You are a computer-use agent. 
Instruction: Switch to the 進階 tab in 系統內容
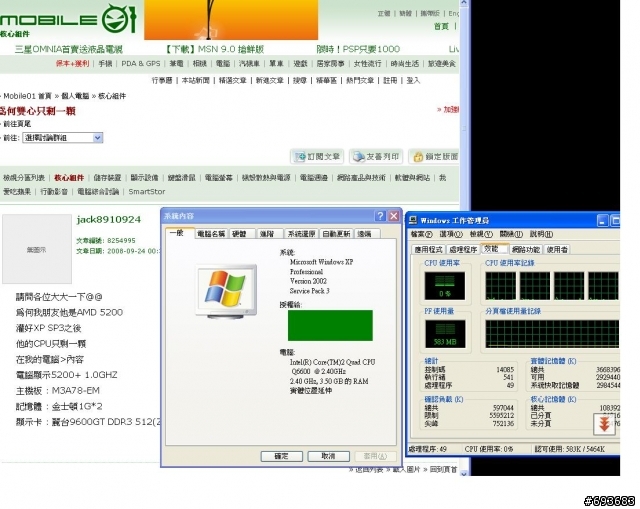[x=267, y=234]
